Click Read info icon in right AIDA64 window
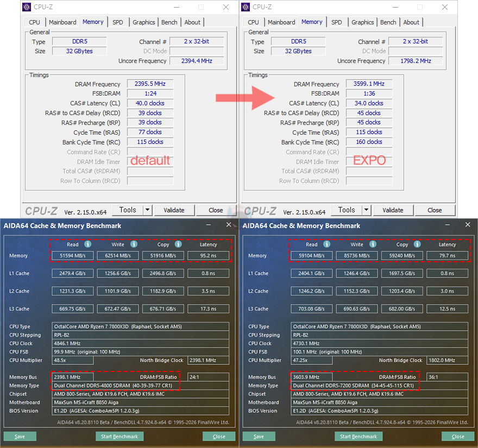The width and height of the screenshot is (478, 448). (327, 244)
